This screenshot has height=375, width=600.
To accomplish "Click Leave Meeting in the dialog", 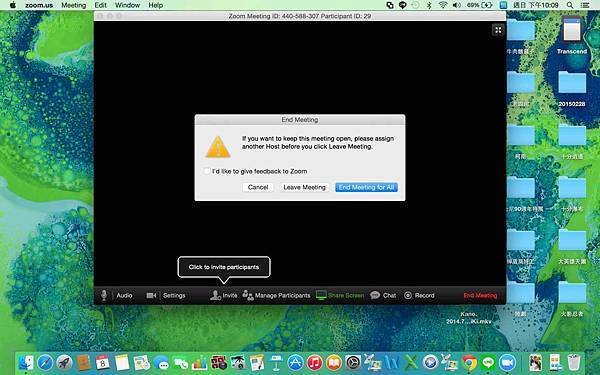I will (305, 187).
